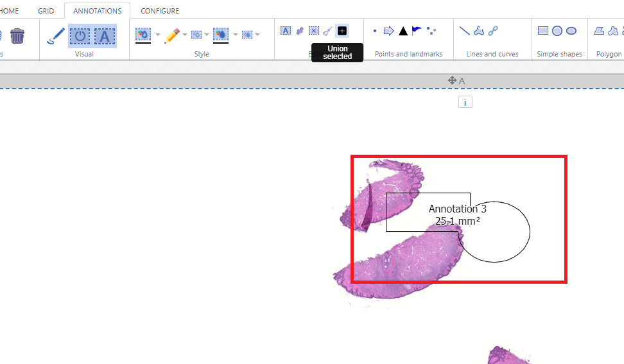Pick the blue flag landmark tool
The width and height of the screenshot is (624, 364).
coord(417,30)
